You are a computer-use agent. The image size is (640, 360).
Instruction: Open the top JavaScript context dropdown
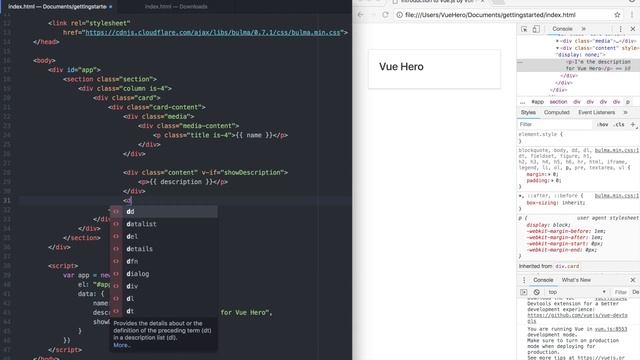click(576, 292)
